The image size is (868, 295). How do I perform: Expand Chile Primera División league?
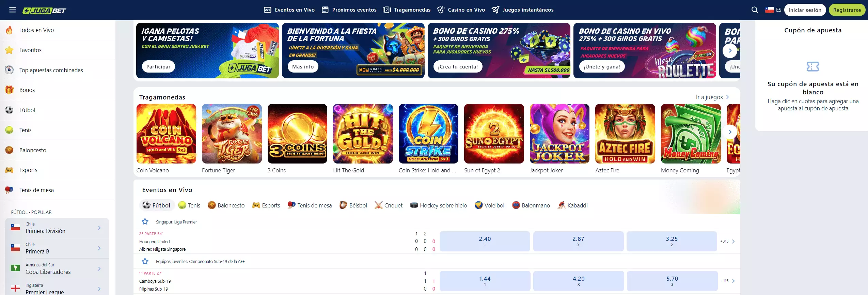pos(57,228)
